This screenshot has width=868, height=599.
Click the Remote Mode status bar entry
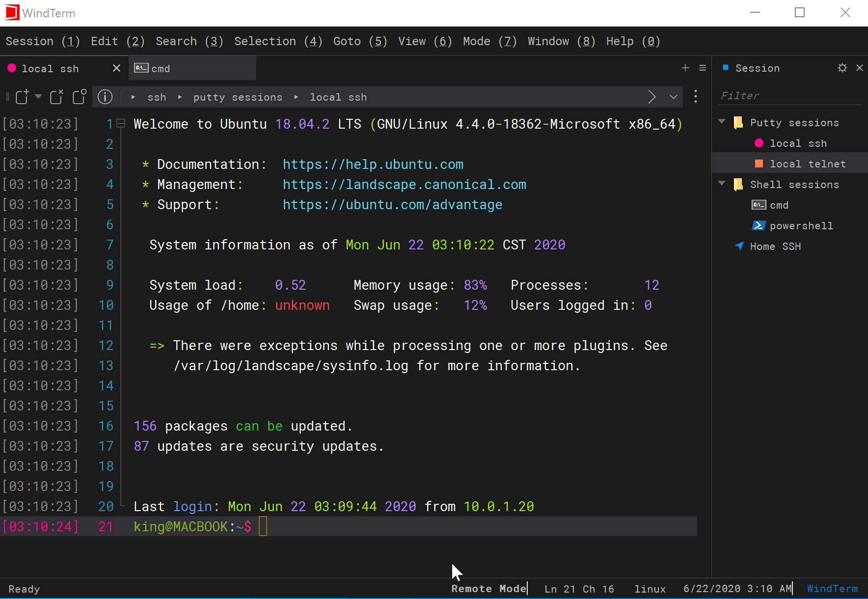[x=489, y=589]
